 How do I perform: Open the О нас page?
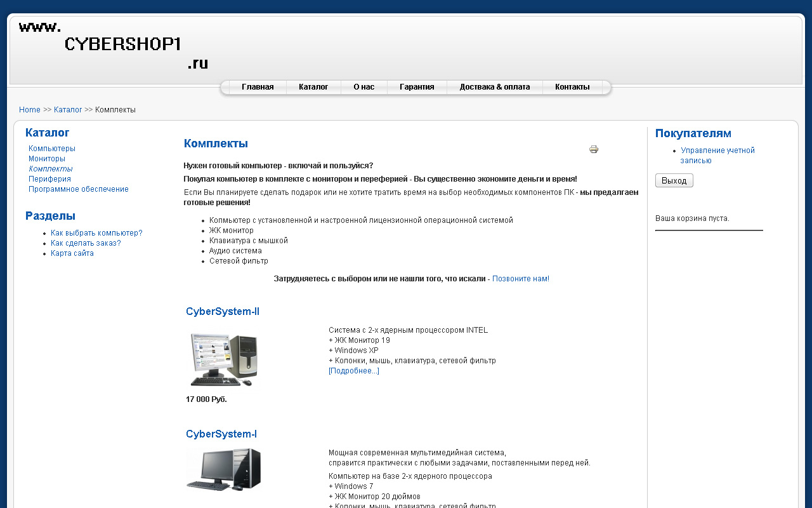[363, 87]
